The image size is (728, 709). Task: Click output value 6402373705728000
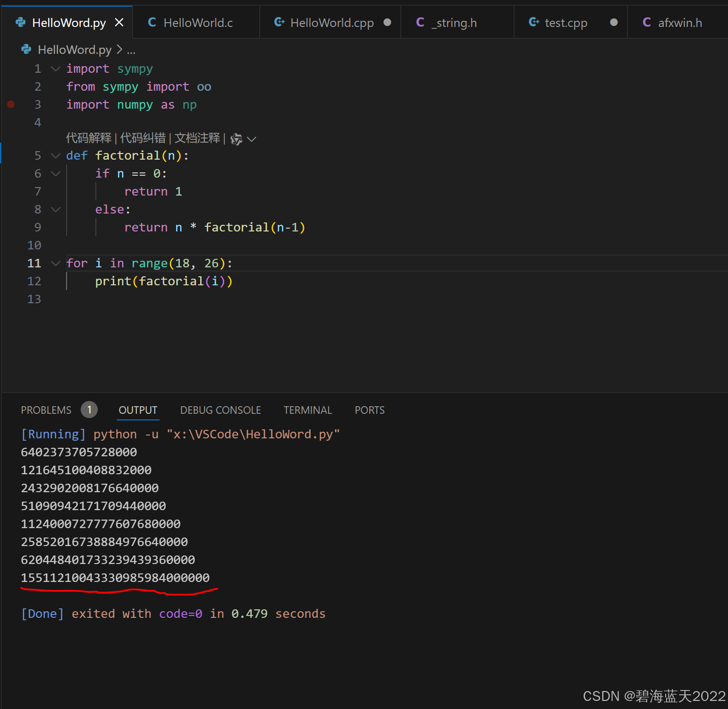tap(79, 452)
